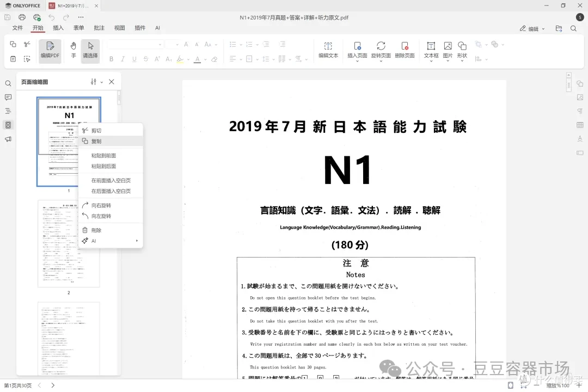Open the search icon in left sidebar
Viewport: 588px width, 392px height.
tap(8, 83)
